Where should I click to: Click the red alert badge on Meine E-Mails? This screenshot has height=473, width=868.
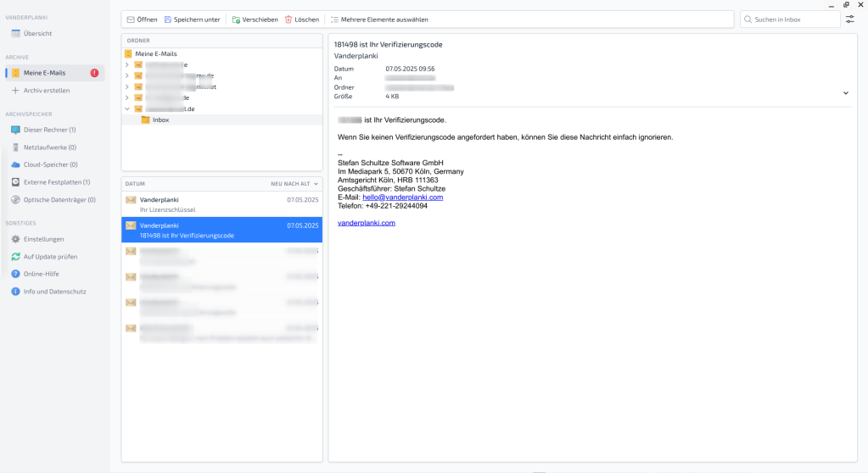click(x=94, y=73)
